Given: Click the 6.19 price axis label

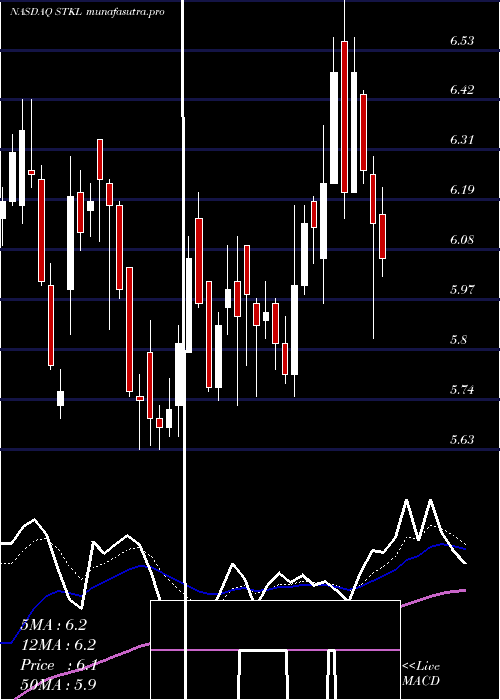Looking at the screenshot, I should (462, 190).
